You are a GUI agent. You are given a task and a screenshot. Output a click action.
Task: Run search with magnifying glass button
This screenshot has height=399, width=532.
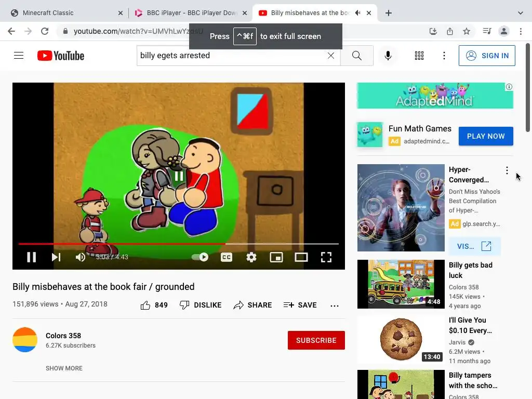[x=356, y=55]
